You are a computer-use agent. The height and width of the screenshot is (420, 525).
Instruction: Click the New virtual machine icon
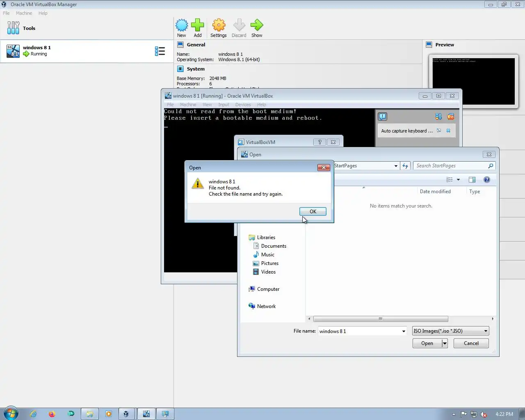point(182,25)
